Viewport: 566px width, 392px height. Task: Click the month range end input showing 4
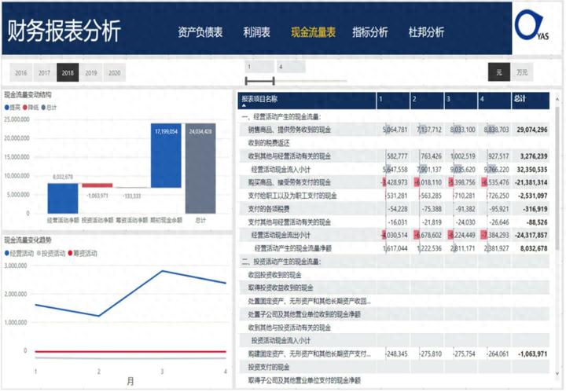[291, 67]
